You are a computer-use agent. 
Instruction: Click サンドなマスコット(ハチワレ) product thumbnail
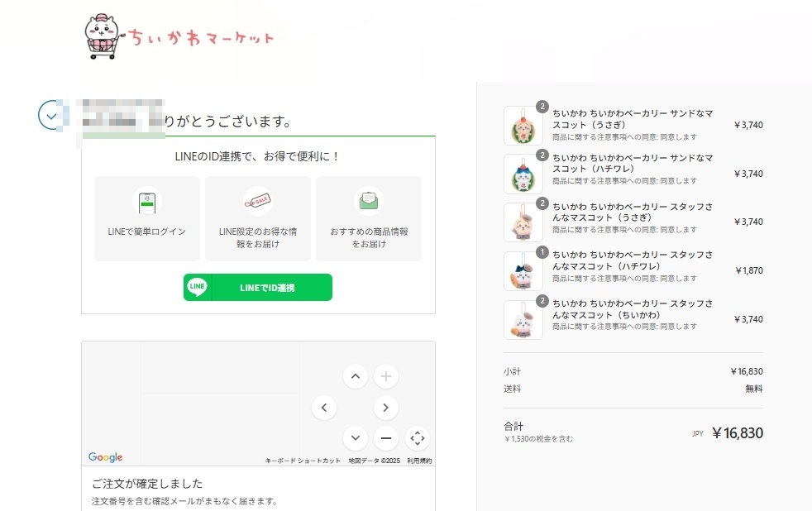pyautogui.click(x=523, y=174)
